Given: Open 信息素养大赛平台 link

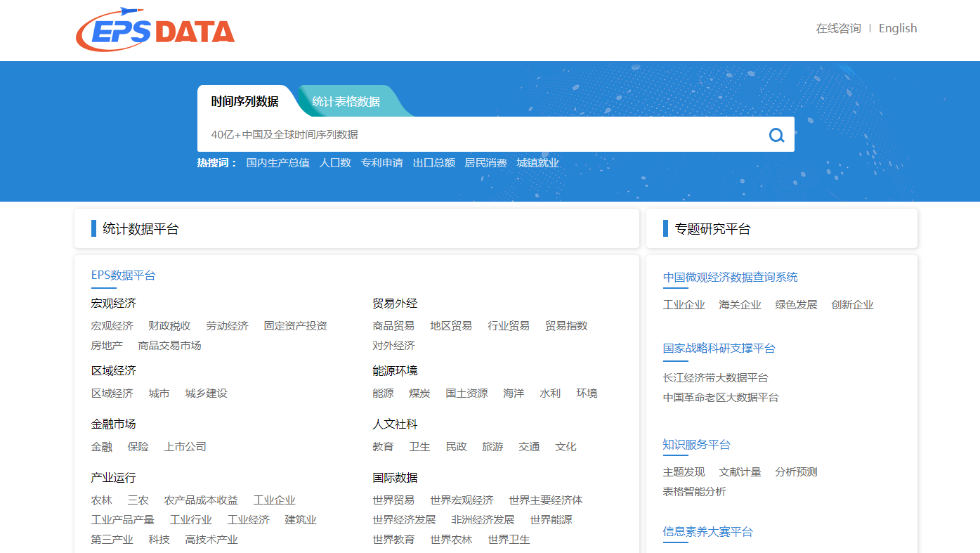Looking at the screenshot, I should 707,532.
